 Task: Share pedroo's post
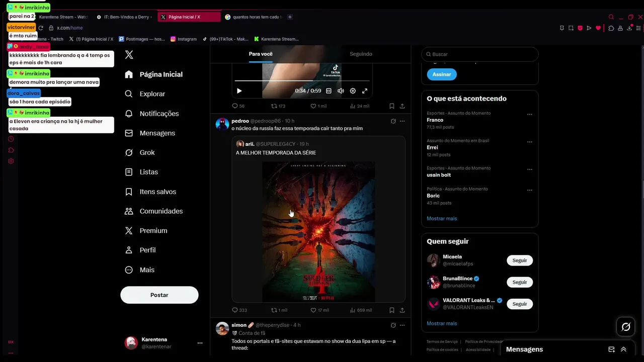[x=402, y=310]
